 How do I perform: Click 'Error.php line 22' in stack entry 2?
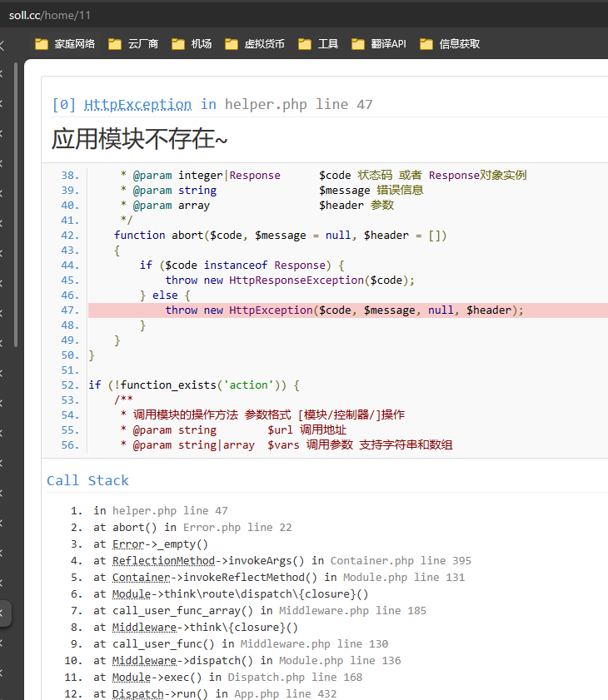tap(237, 528)
